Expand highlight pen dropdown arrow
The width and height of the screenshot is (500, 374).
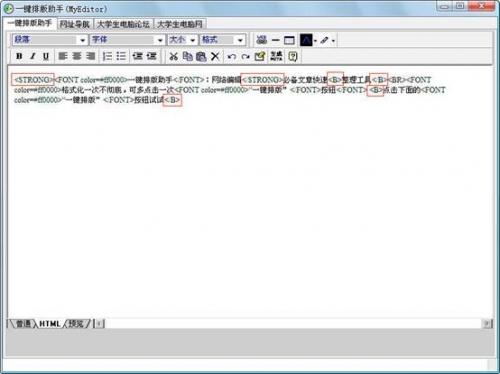(333, 41)
